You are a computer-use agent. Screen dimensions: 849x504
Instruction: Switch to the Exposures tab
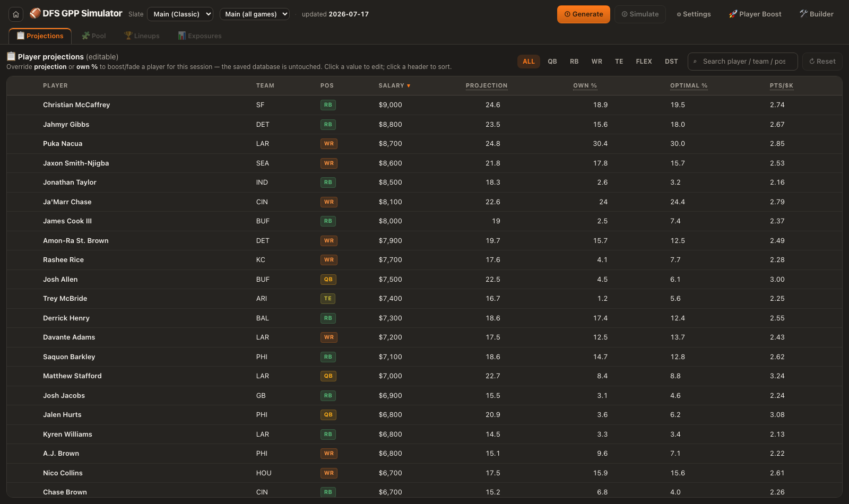tap(200, 36)
